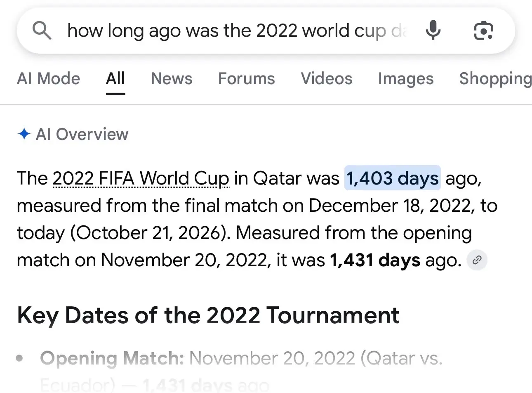This screenshot has width=532, height=393.
Task: Click the bold 1,431 days text
Action: pos(375,260)
